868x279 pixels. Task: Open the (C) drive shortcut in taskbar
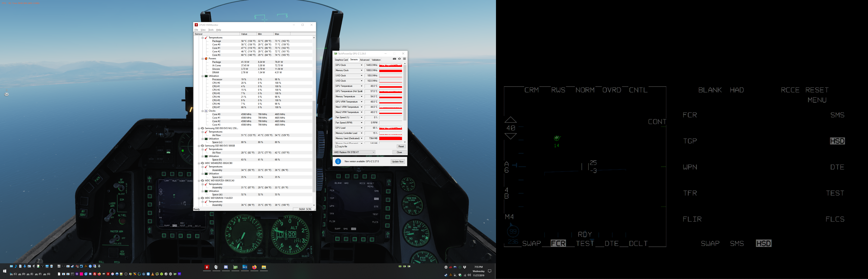tap(14, 274)
